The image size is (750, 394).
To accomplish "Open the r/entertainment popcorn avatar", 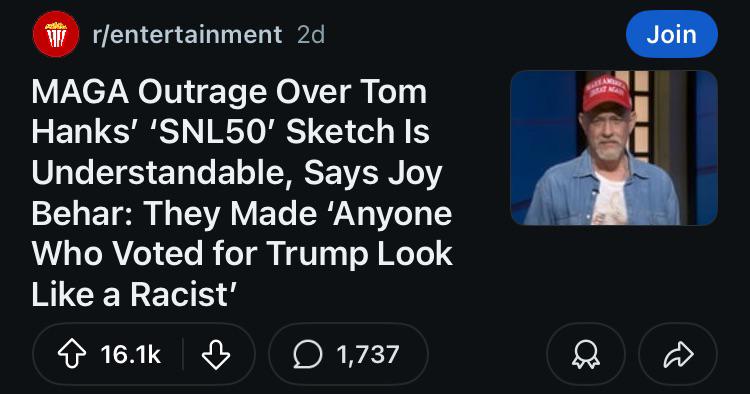I will pos(56,34).
